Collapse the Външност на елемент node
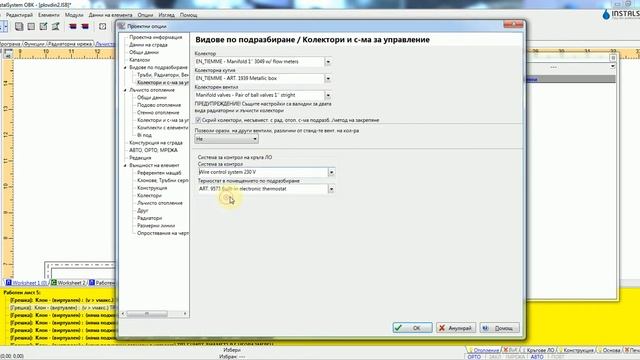The image size is (640, 360). pyautogui.click(x=125, y=165)
